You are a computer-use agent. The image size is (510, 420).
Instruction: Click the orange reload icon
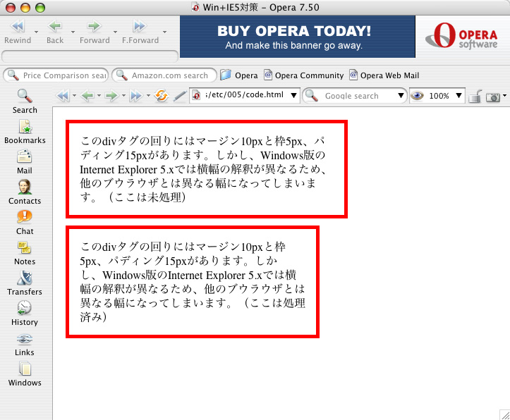tap(162, 96)
